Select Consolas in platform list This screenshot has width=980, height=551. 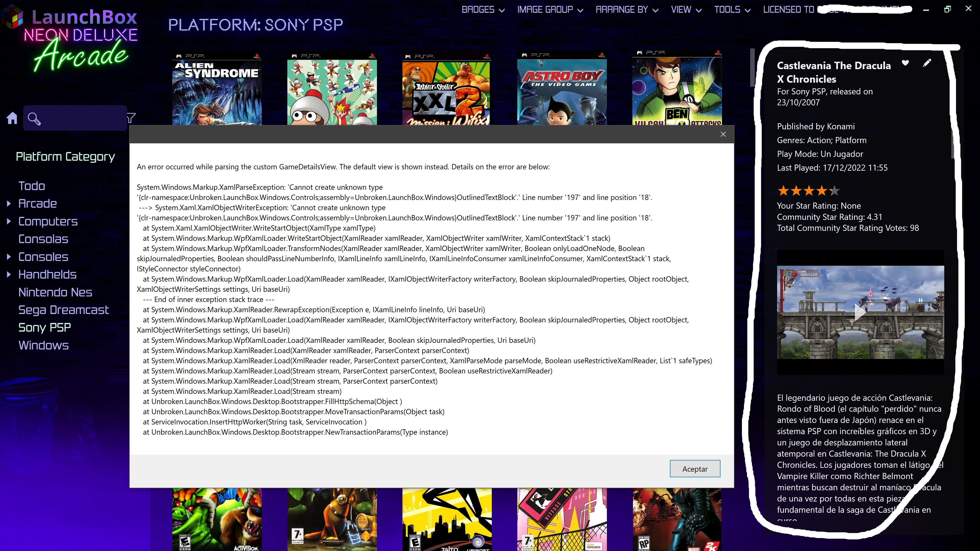(43, 239)
